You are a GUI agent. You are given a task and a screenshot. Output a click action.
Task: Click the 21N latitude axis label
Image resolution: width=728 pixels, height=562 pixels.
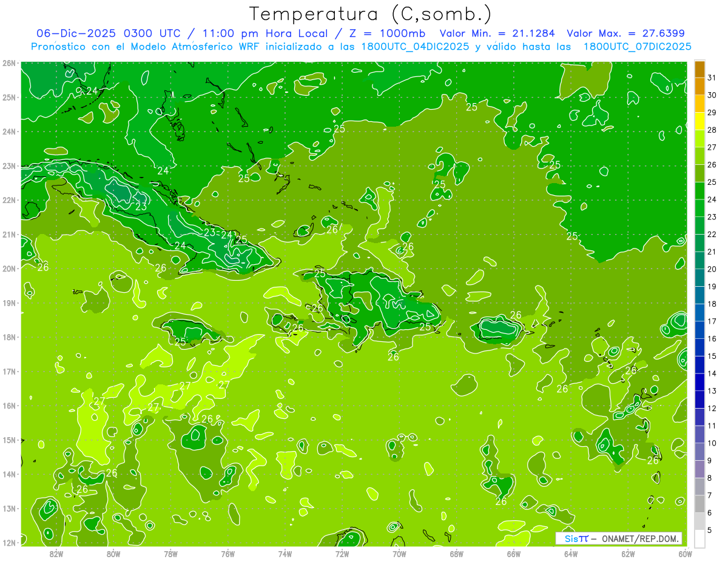pos(8,235)
